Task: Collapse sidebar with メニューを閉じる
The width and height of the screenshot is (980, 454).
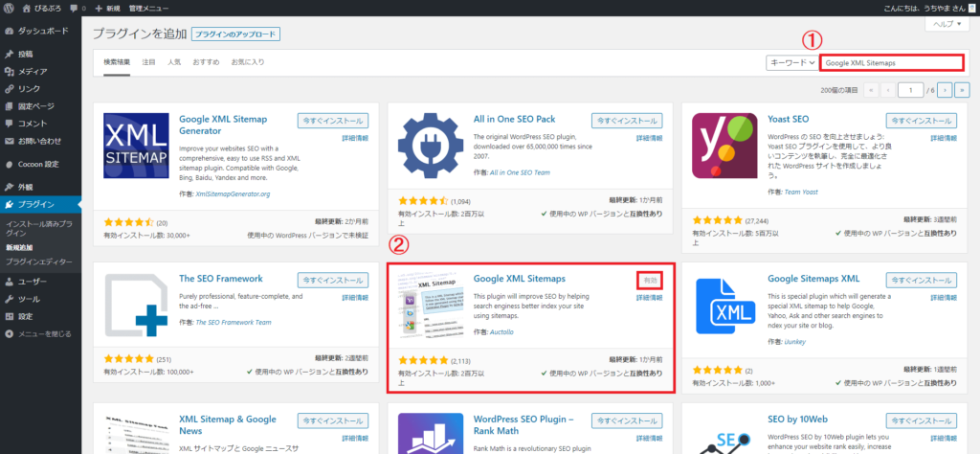Action: tap(40, 334)
